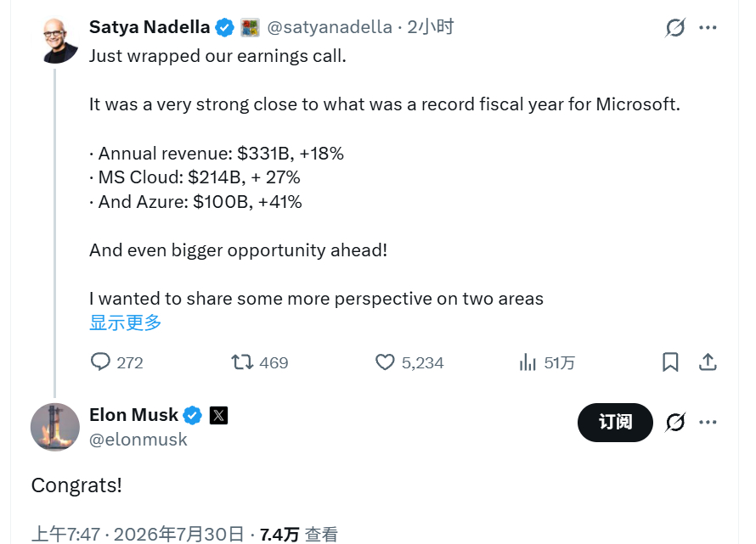The height and width of the screenshot is (544, 756).
Task: Open more options on Nadella's post
Action: coord(708,27)
